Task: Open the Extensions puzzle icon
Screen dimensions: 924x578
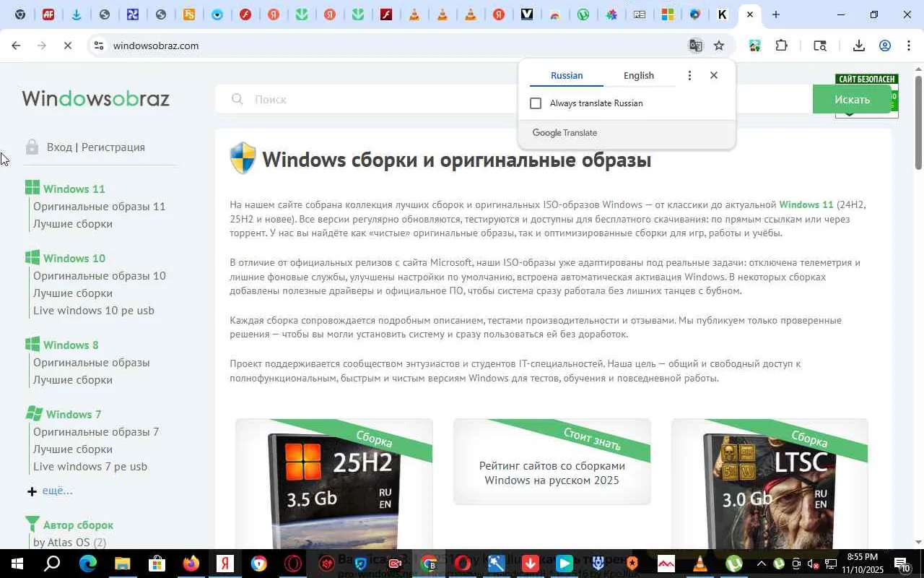Action: tap(781, 46)
